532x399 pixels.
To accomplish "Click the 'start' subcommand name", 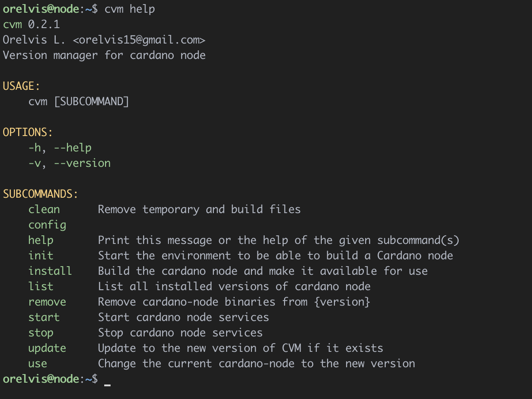I will click(44, 317).
